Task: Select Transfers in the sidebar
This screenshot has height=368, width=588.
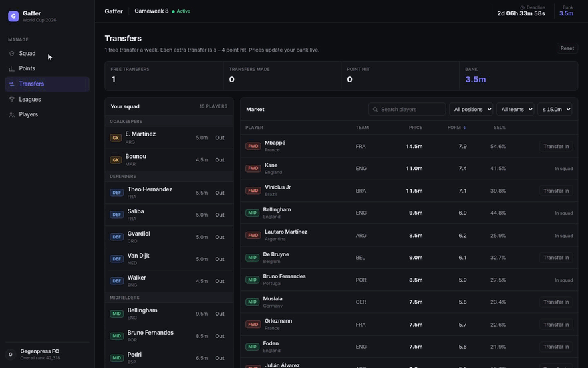Action: 47,84
